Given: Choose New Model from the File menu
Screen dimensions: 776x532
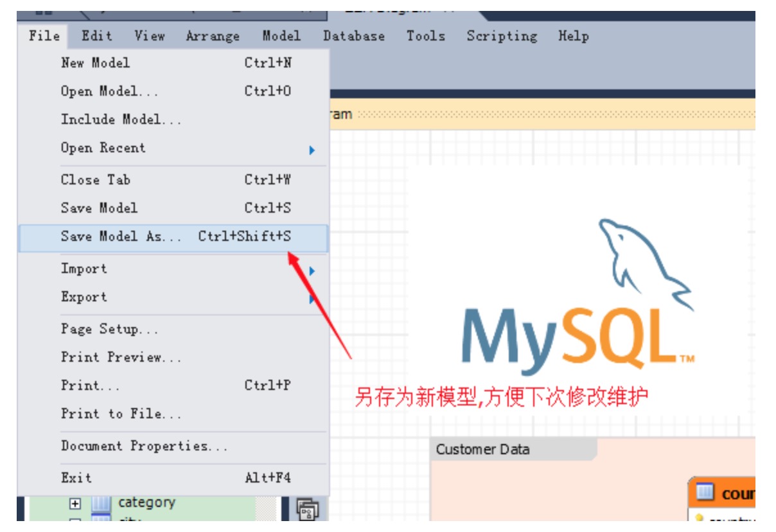Looking at the screenshot, I should tap(173, 63).
